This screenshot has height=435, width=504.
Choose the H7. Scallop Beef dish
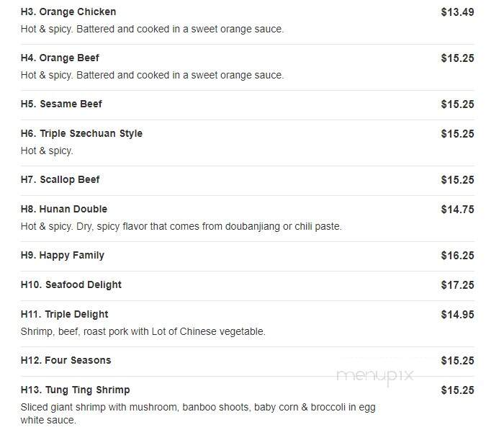point(60,179)
